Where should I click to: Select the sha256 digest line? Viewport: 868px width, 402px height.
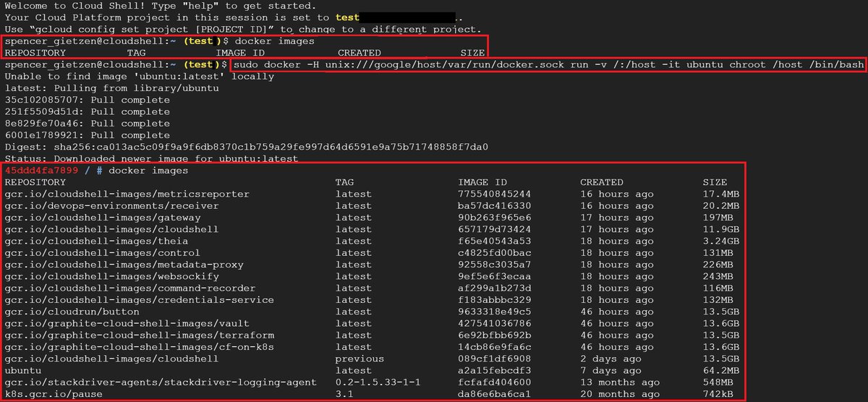(246, 147)
